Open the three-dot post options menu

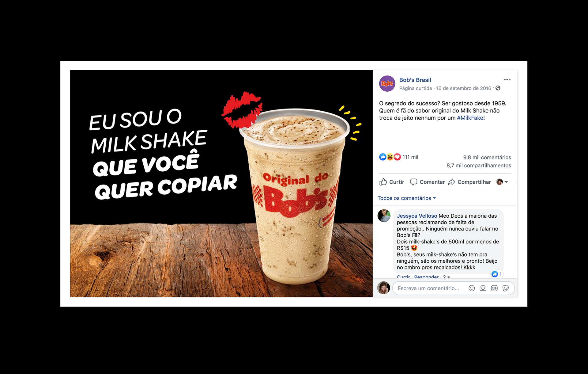pyautogui.click(x=507, y=80)
